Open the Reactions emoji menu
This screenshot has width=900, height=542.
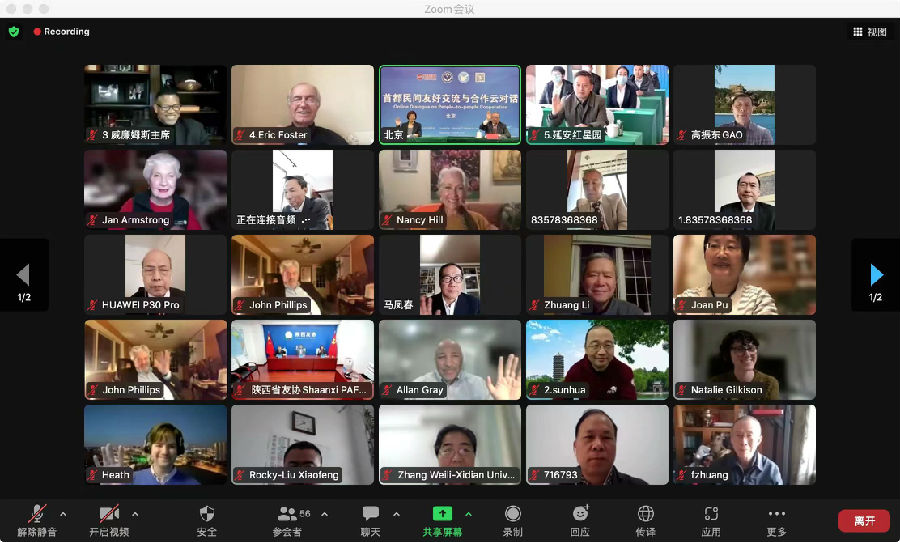[x=580, y=514]
